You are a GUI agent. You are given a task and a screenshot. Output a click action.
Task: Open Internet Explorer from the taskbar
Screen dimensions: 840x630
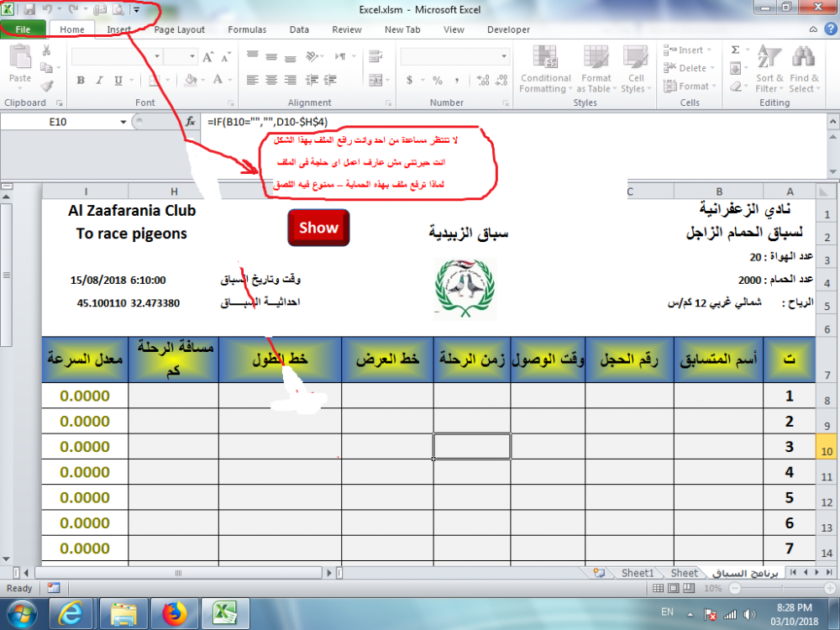pyautogui.click(x=71, y=613)
